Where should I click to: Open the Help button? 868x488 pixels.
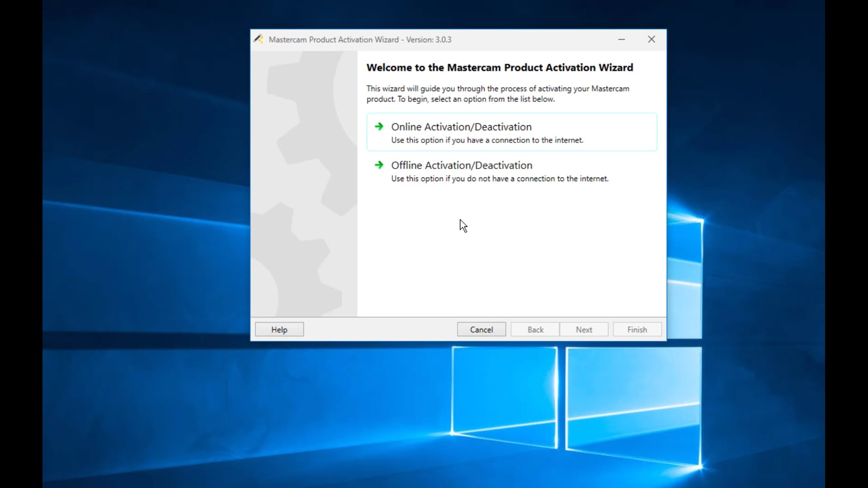(279, 329)
